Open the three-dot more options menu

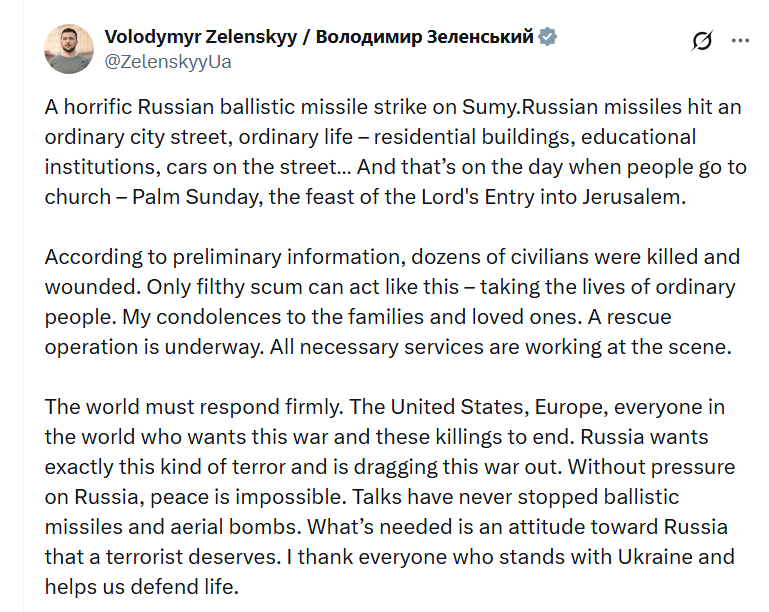pos(740,41)
